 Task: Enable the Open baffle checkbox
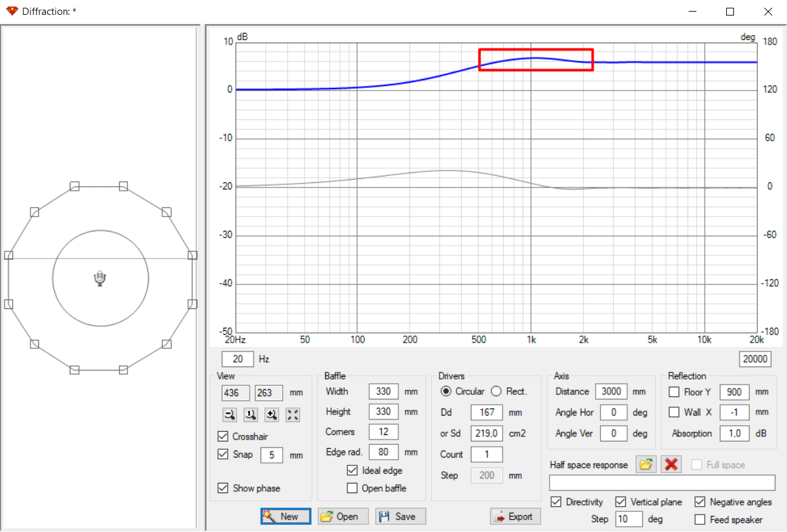[x=352, y=488]
